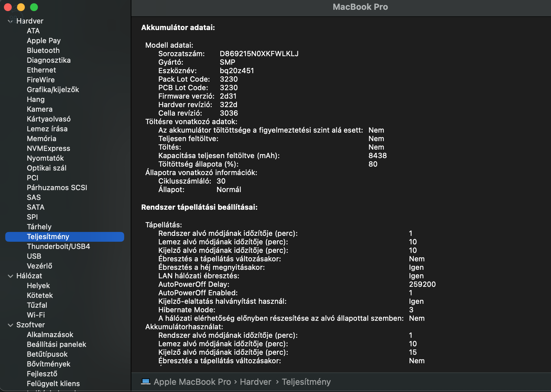551x392 pixels.
Task: Select USB in the sidebar
Action: click(34, 256)
